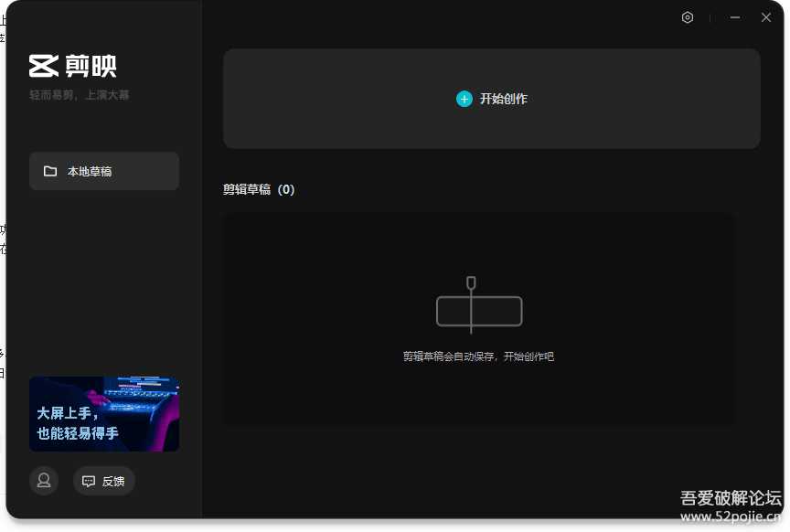Viewport: 790px width, 532px height.
Task: Open the 大屏上手 promotional banner
Action: (x=103, y=413)
